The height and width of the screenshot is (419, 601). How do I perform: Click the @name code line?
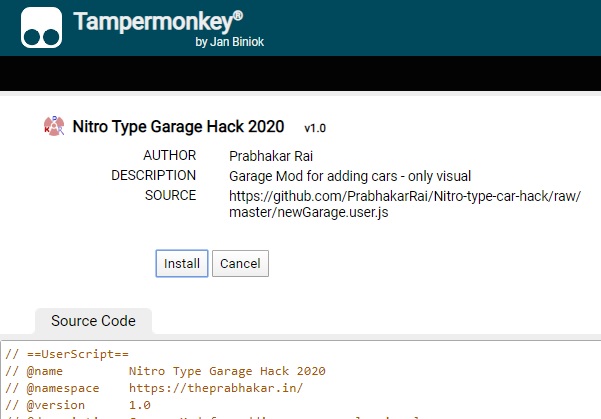coord(165,371)
